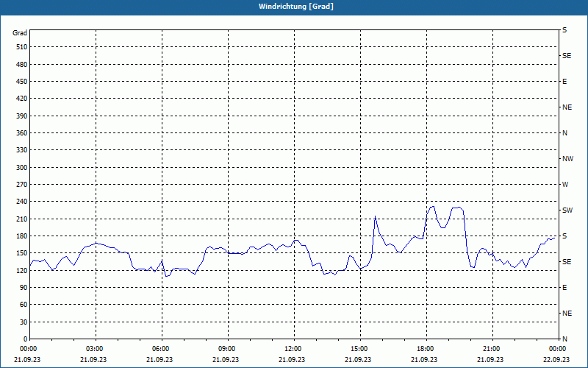Screen dimensions: 588x368
Task: Click the 09:00 time label
Action: 228,349
